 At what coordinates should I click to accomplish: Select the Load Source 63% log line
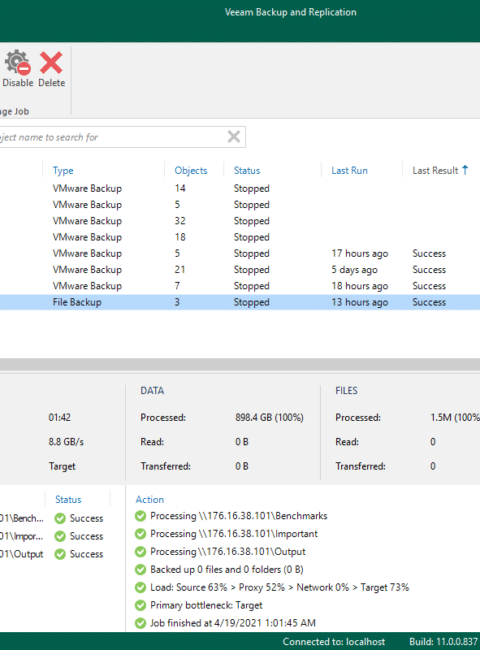click(x=279, y=587)
